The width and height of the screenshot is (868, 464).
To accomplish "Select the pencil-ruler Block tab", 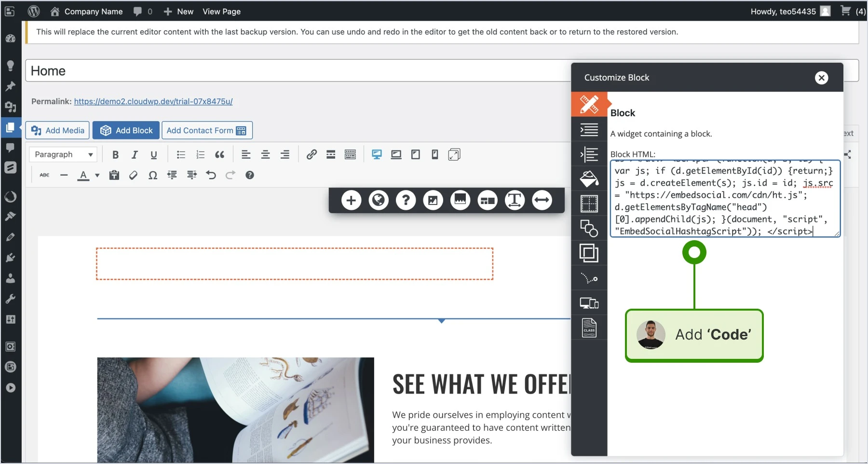I will [589, 104].
